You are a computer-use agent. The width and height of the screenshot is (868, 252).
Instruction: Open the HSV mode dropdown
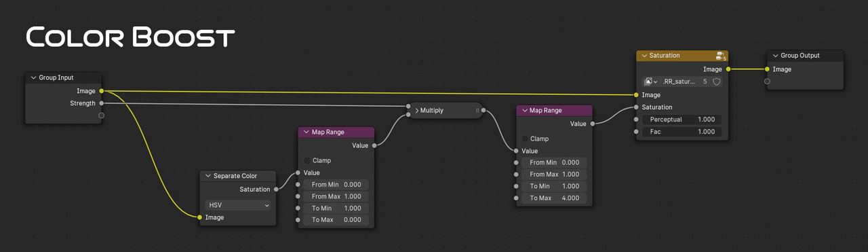click(238, 205)
